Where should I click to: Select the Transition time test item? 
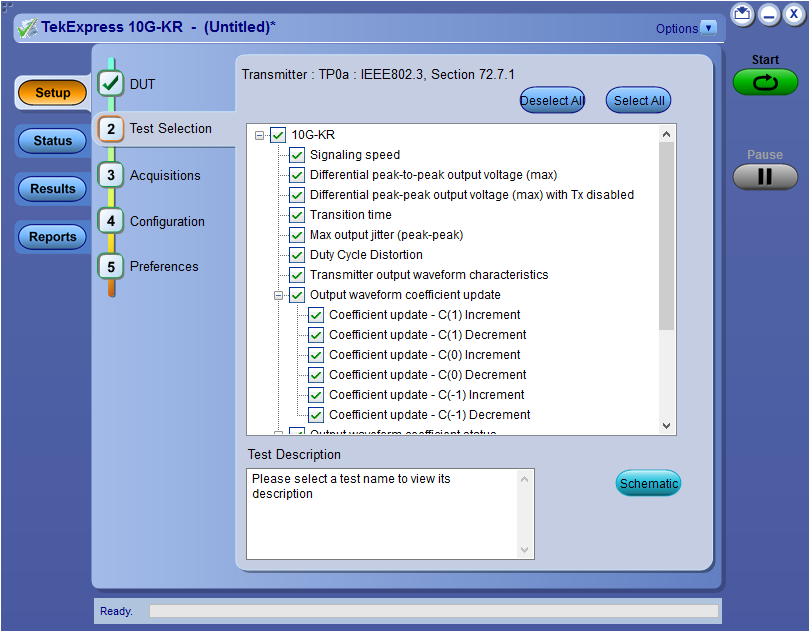pos(350,215)
